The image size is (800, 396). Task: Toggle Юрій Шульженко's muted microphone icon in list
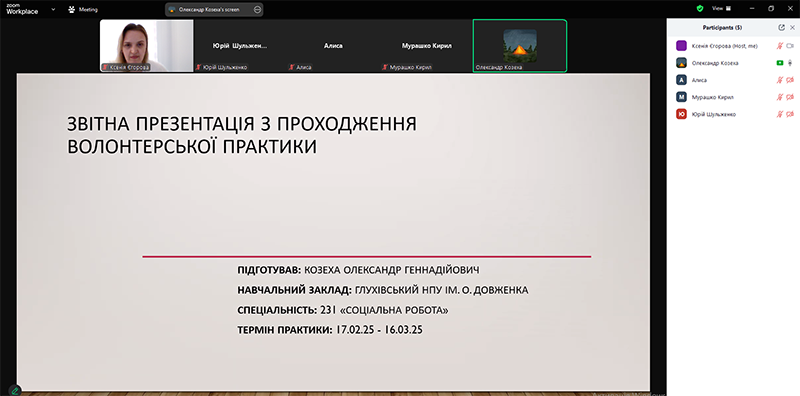click(780, 114)
